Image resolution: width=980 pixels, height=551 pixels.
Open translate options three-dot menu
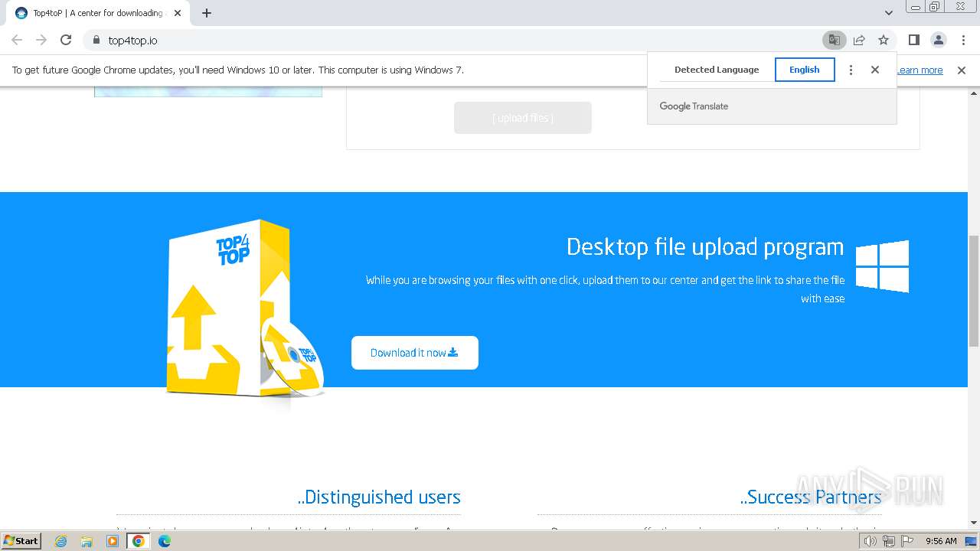pyautogui.click(x=851, y=70)
